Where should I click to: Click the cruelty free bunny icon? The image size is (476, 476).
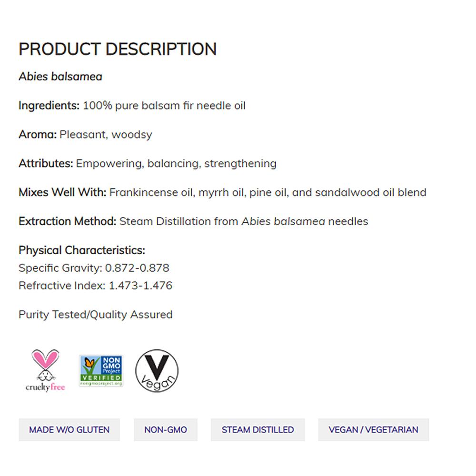(45, 370)
